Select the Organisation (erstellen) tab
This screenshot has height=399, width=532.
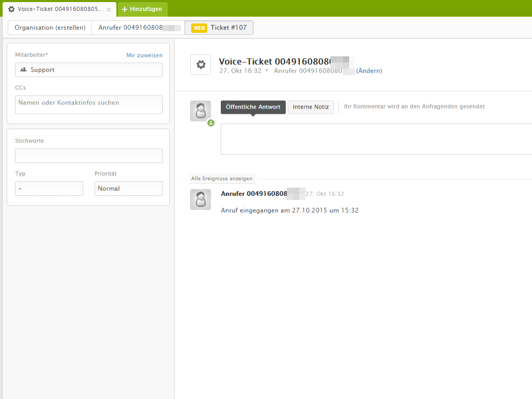(x=50, y=28)
